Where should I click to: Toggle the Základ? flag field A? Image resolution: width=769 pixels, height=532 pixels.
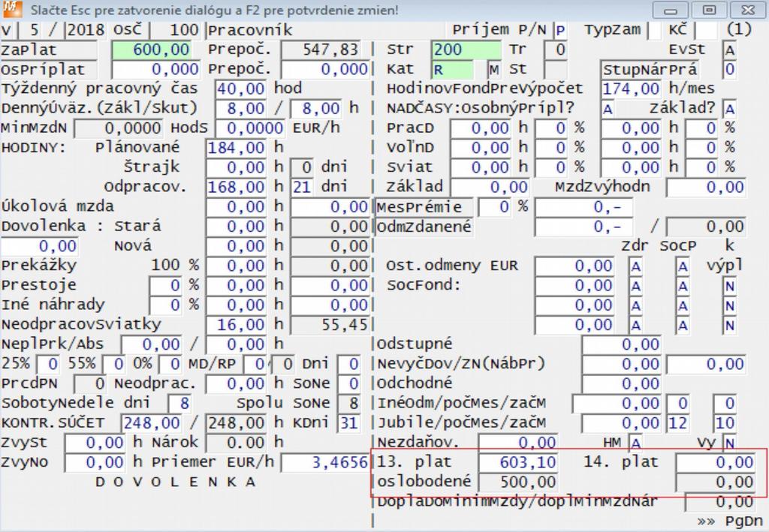coord(730,109)
